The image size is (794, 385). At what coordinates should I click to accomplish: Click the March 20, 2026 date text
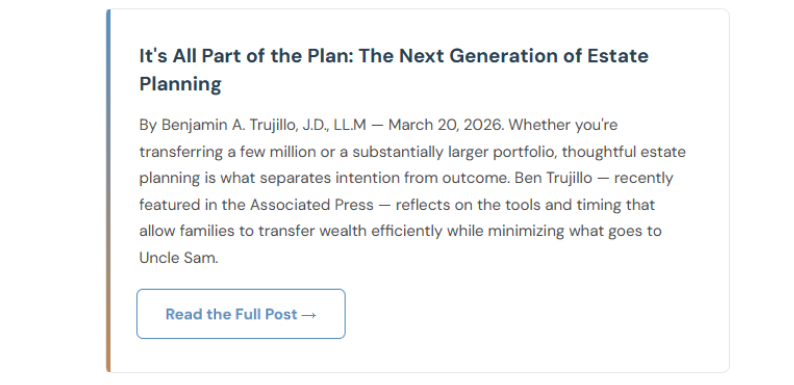[x=446, y=125]
